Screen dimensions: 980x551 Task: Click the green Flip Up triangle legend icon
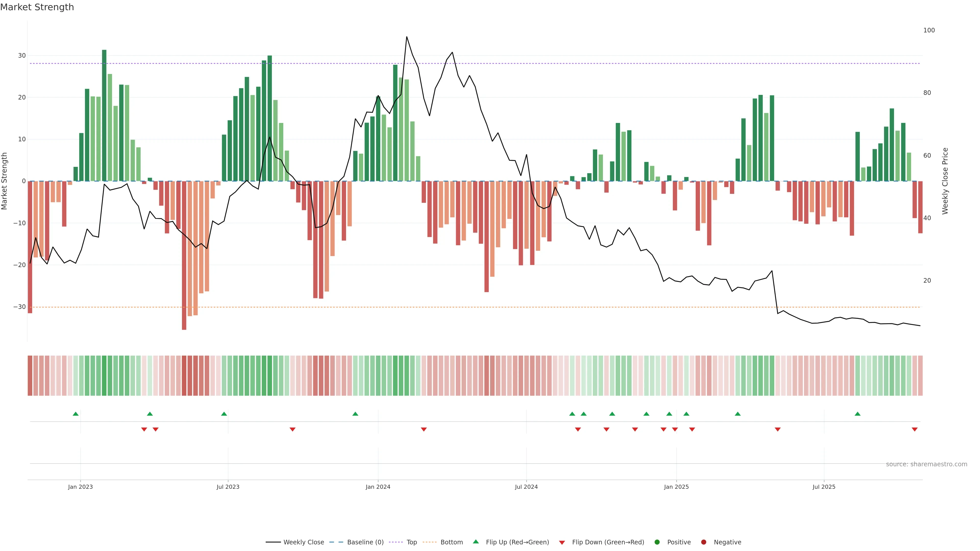point(475,542)
